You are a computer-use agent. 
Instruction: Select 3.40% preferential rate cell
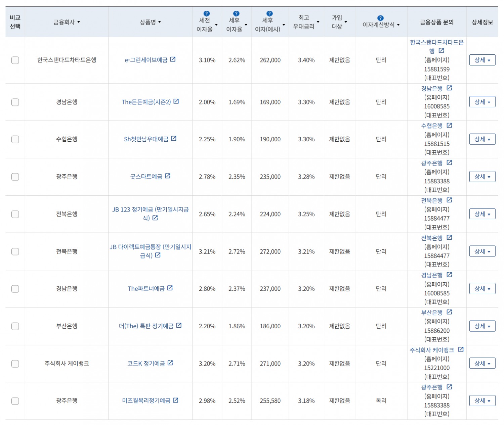(306, 60)
